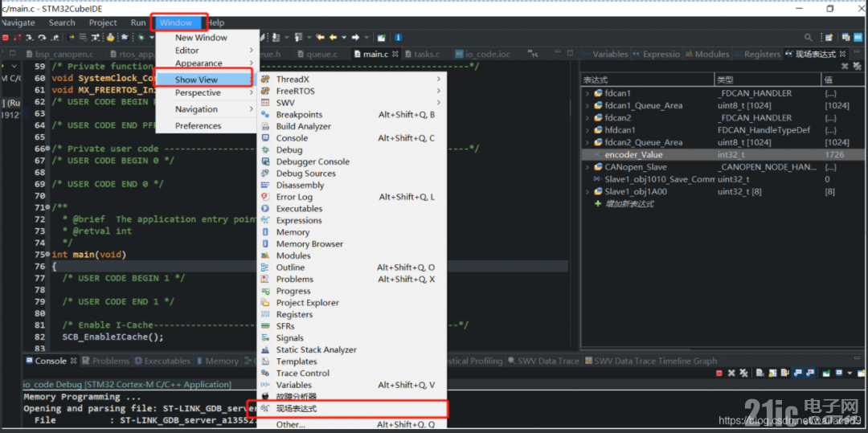The height and width of the screenshot is (433, 868).
Task: Click 增加新表达式 to add new expression
Action: pos(629,203)
